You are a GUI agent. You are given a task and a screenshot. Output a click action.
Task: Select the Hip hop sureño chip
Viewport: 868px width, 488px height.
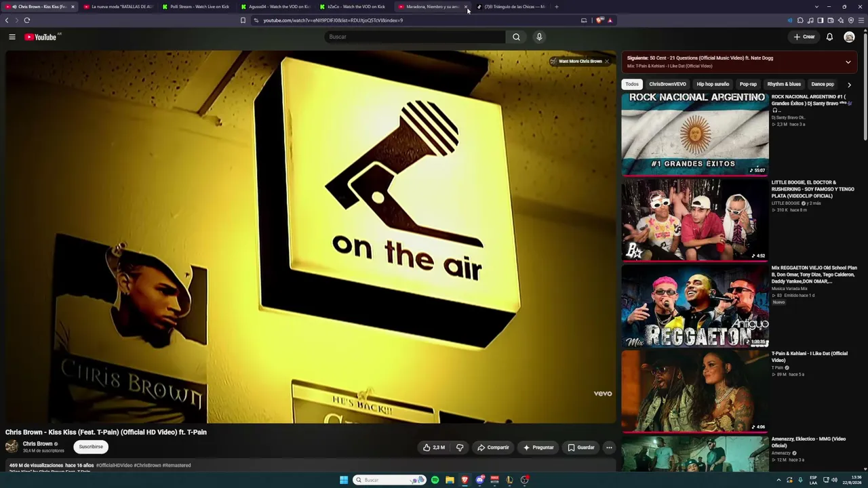pyautogui.click(x=713, y=84)
